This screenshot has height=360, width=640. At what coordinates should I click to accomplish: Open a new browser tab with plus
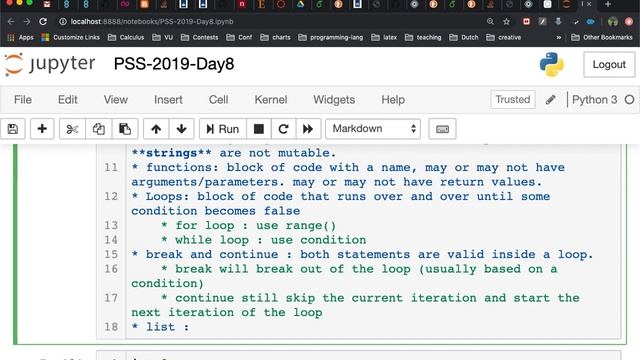[608, 4]
